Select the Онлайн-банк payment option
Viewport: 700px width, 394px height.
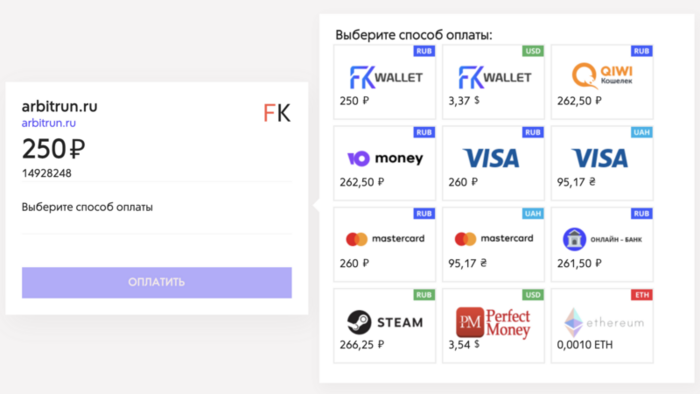point(602,245)
